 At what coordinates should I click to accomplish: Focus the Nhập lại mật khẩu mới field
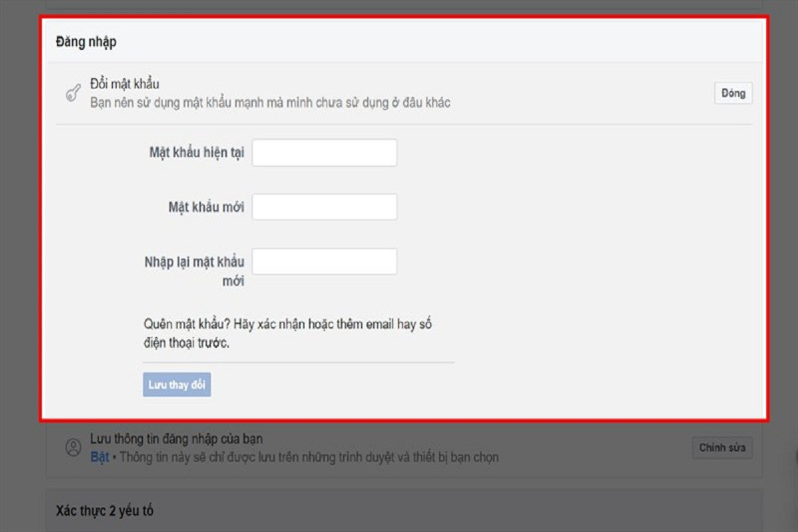pos(325,261)
